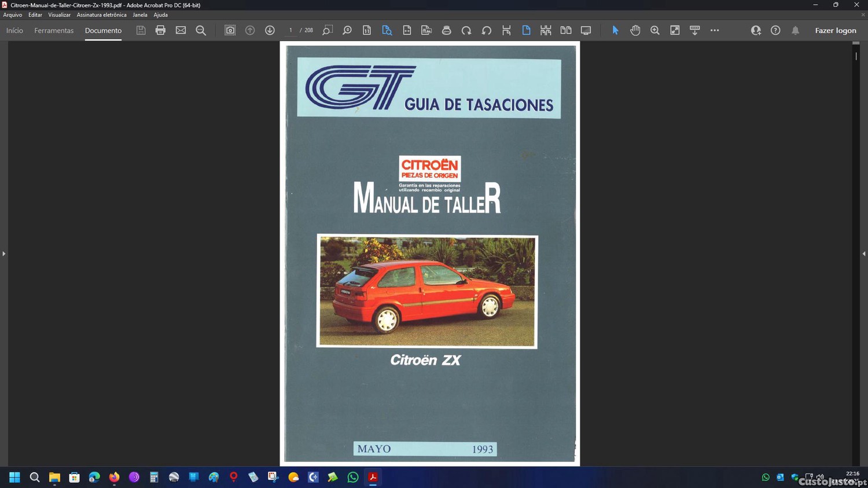The width and height of the screenshot is (868, 488).
Task: Toggle read mode monitor icon
Action: pyautogui.click(x=586, y=30)
